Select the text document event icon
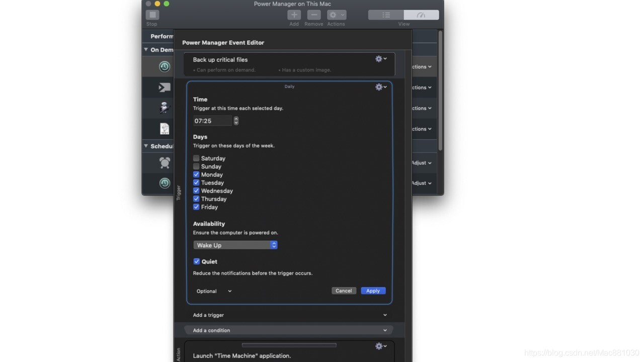 165,129
